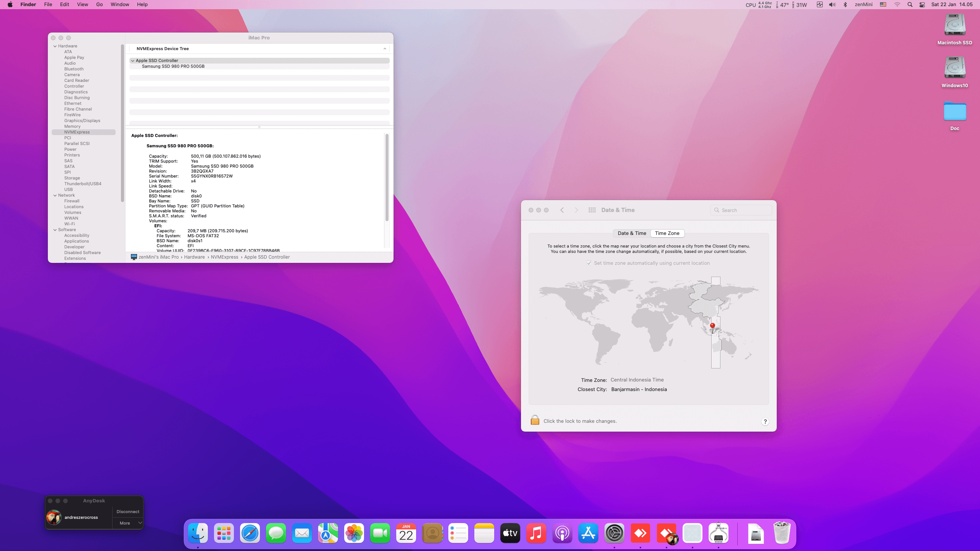Screen dimensions: 980x551
Task: Open Finder from the Dock
Action: pyautogui.click(x=198, y=533)
